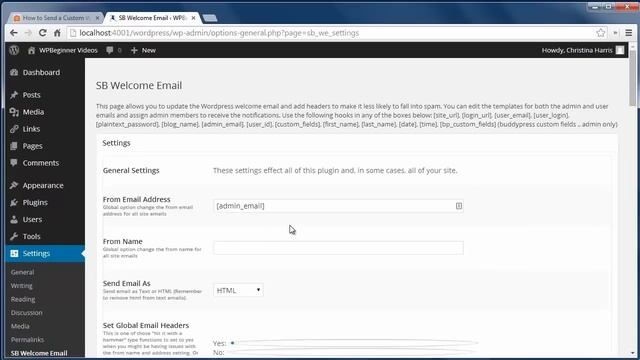The height and width of the screenshot is (360, 640).
Task: Go to the browser home icon
Action: (57, 33)
